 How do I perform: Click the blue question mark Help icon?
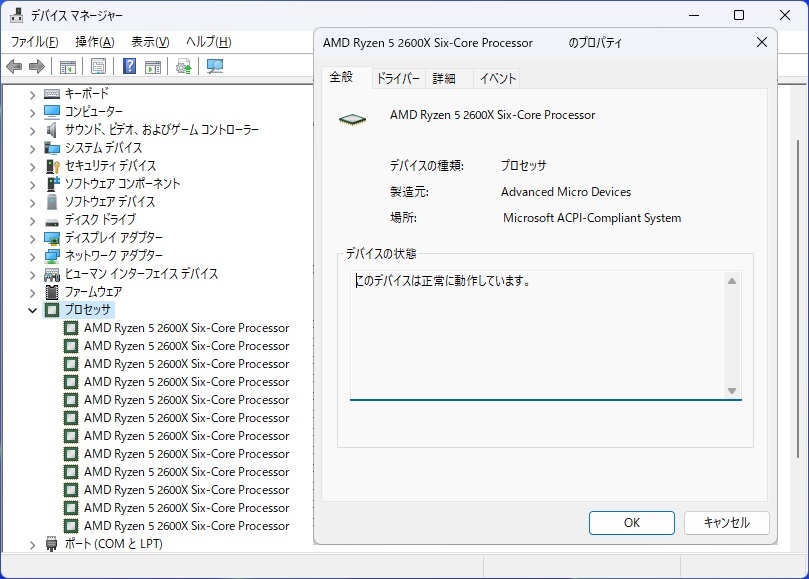129,66
